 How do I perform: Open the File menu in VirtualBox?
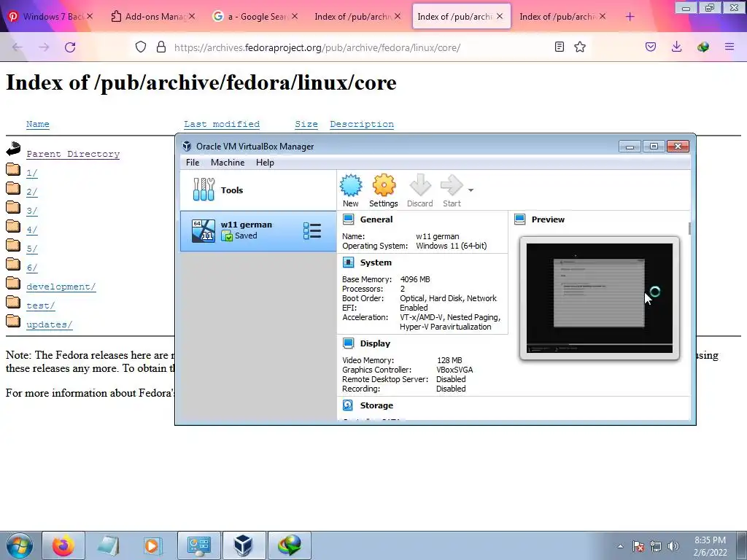point(193,163)
